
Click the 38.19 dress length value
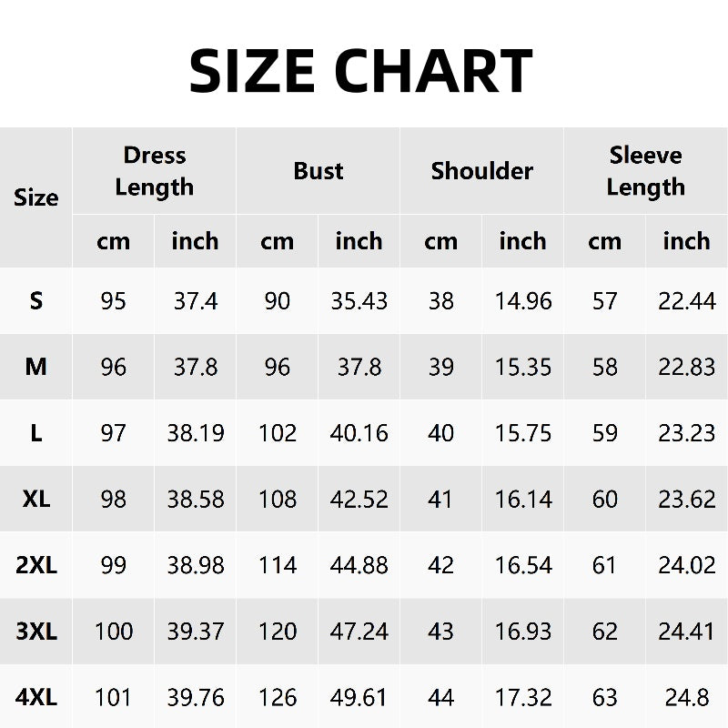point(196,433)
